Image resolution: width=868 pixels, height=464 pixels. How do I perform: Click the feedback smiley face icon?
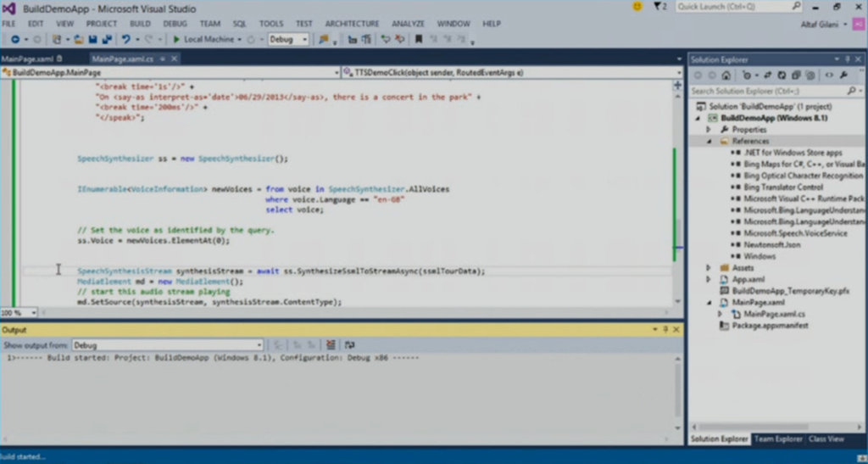tap(637, 7)
